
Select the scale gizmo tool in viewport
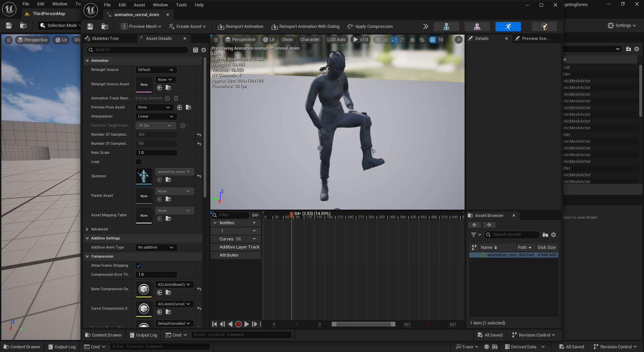click(402, 40)
